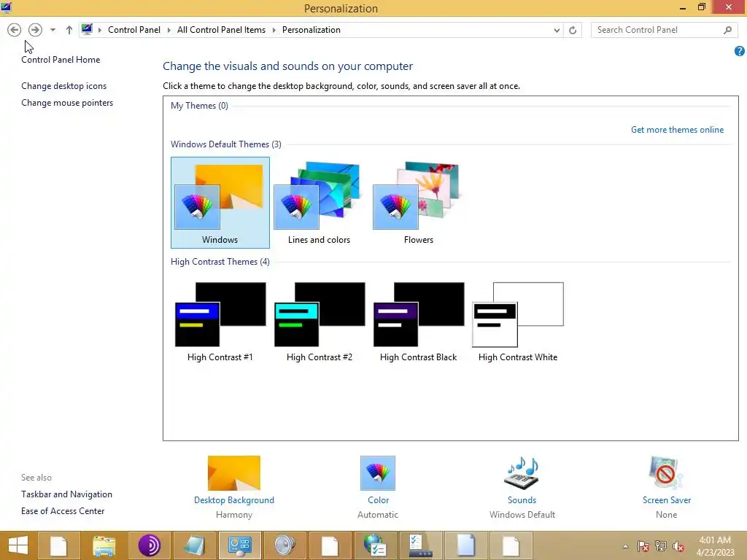The height and width of the screenshot is (560, 747).
Task: Expand the chevron after Control Panel breadcrumb
Action: [169, 30]
